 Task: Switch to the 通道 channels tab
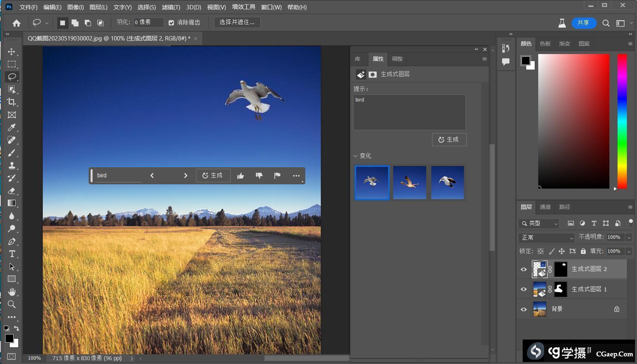545,207
